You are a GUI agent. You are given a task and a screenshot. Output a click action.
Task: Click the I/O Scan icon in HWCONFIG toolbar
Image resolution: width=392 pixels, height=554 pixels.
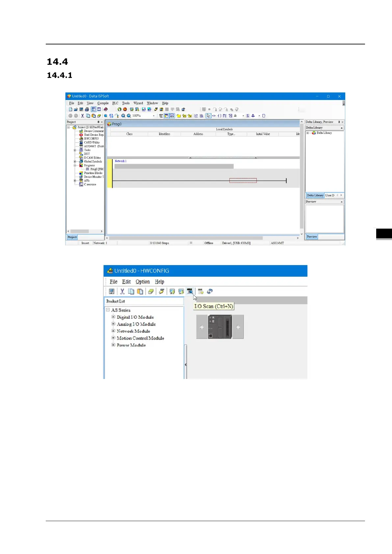190,291
